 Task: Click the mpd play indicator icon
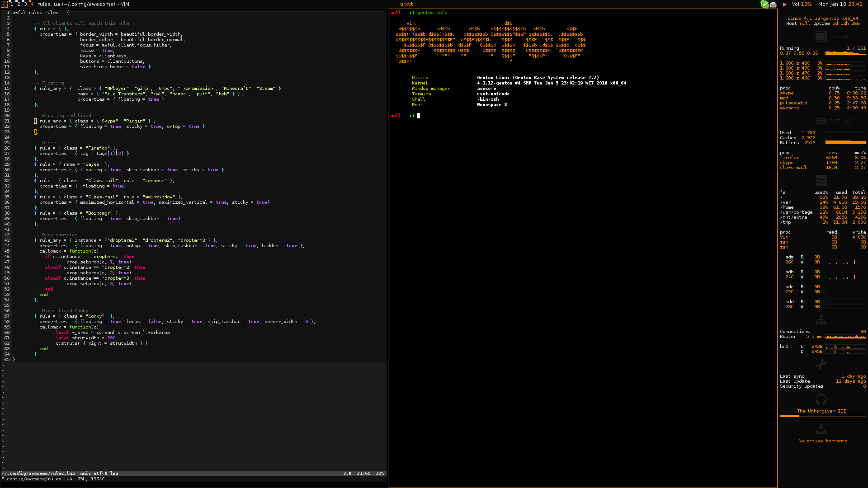click(x=785, y=4)
